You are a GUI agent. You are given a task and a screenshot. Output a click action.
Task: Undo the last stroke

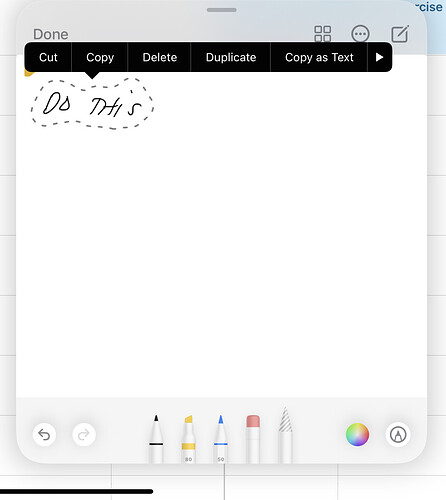pyautogui.click(x=44, y=435)
